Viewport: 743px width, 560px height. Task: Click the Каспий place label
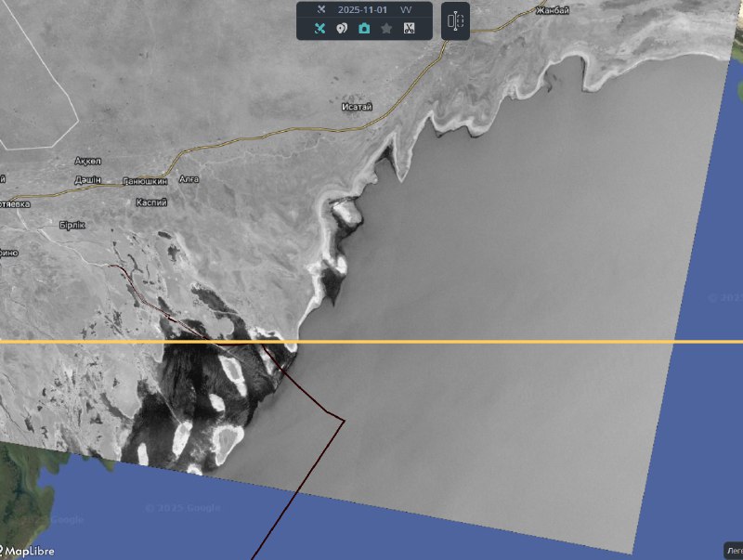click(x=150, y=202)
